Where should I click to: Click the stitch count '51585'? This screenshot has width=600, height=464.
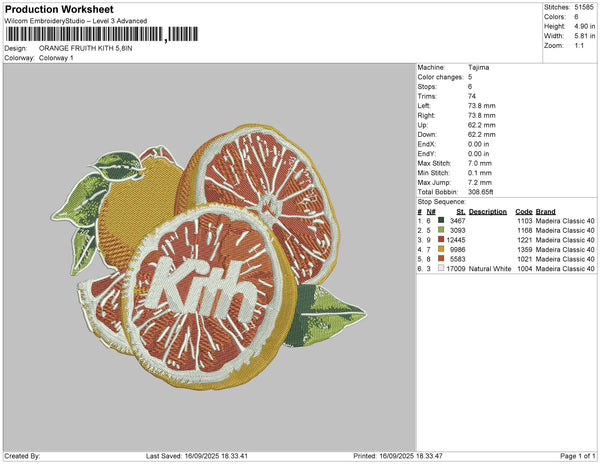click(584, 7)
